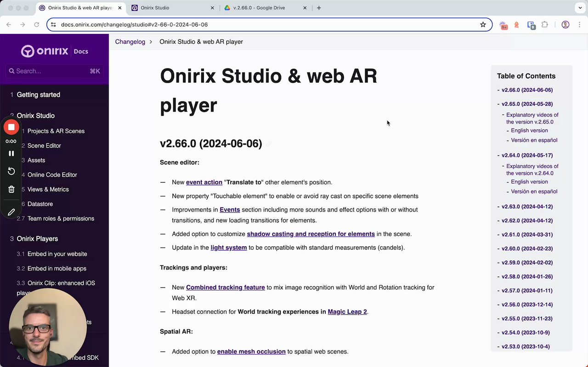
Task: Open Onirix Players sidebar section
Action: [37, 239]
